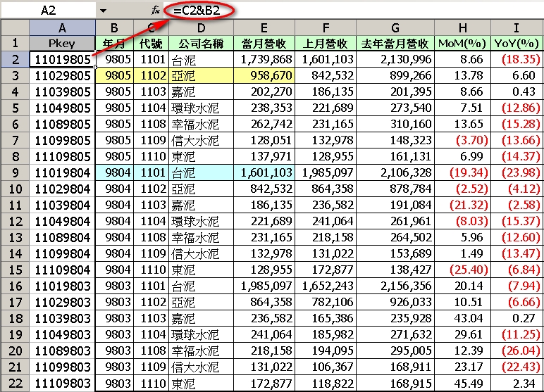
Task: Select column H header
Action: pyautogui.click(x=462, y=27)
